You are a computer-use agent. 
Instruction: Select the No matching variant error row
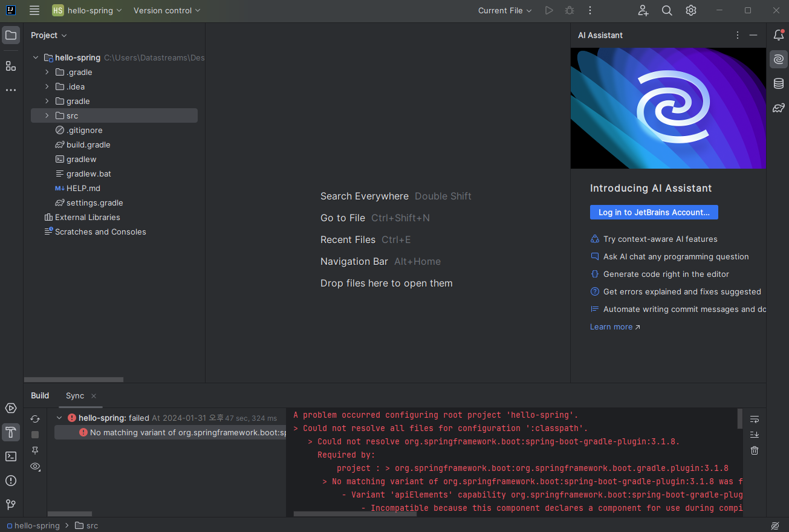[170, 432]
